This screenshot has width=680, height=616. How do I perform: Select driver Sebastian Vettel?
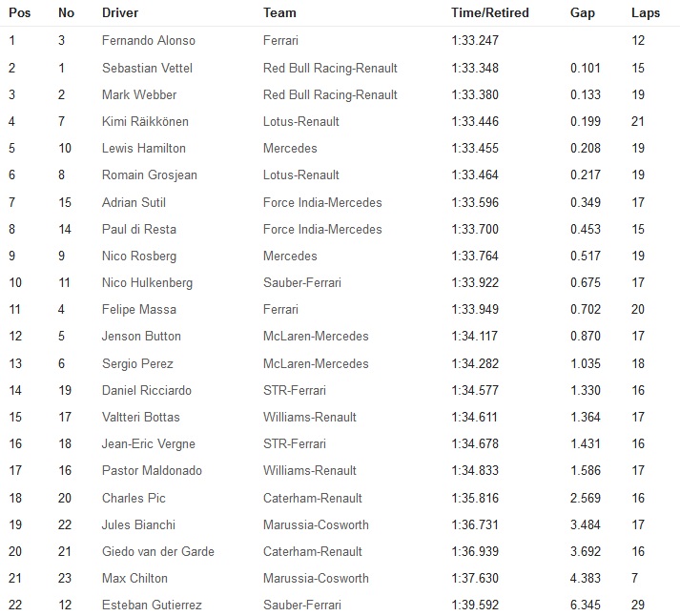coord(147,68)
